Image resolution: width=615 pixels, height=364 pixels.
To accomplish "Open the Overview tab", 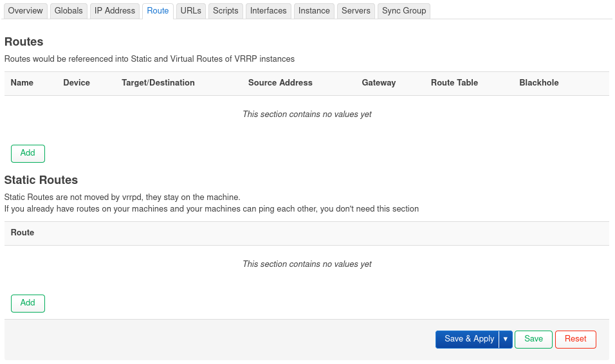I will [x=26, y=11].
